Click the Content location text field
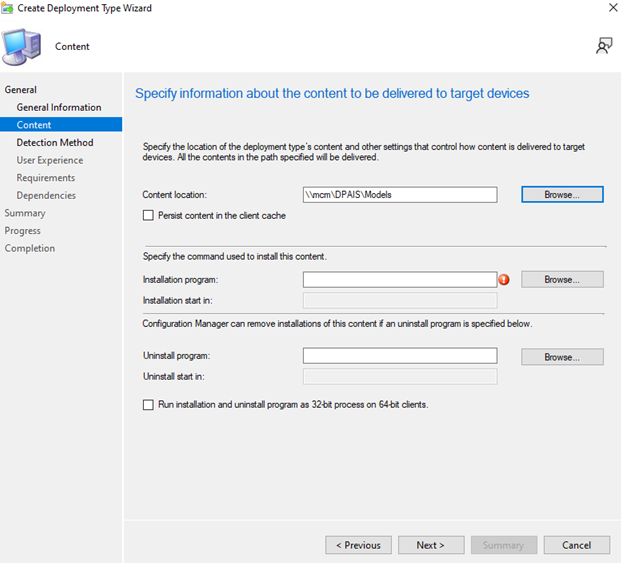This screenshot has height=563, width=621. click(400, 195)
